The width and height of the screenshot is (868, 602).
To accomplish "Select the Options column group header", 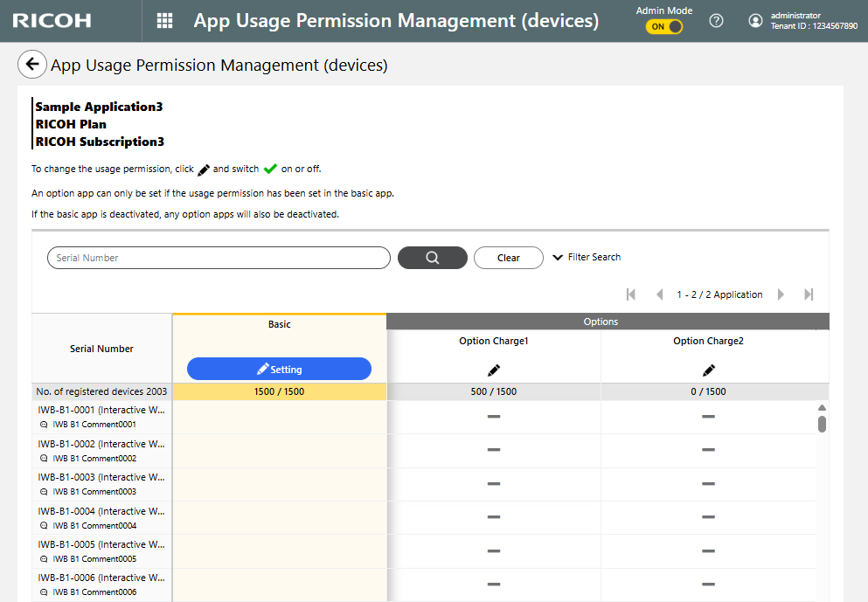I will coord(601,322).
